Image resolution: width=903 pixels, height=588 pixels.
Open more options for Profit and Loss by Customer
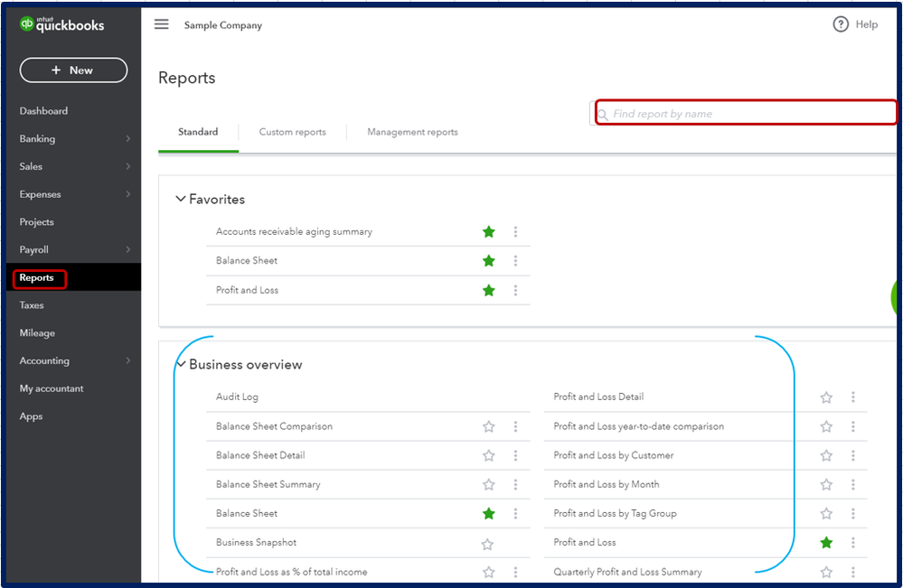(853, 455)
